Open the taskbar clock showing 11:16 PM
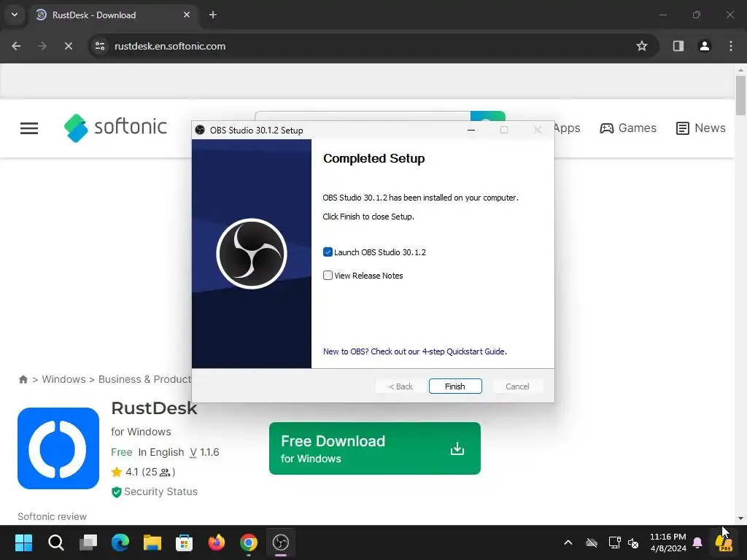This screenshot has width=747, height=560. click(x=668, y=542)
